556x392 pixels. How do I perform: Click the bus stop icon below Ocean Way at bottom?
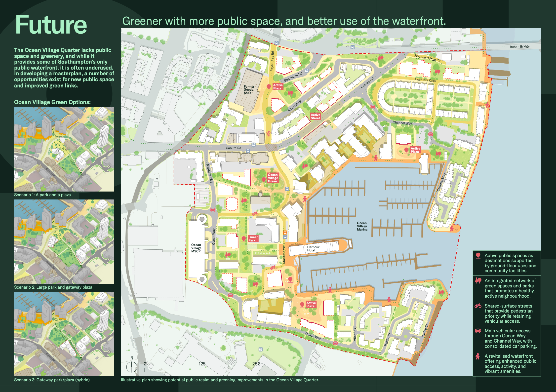pyautogui.click(x=260, y=349)
